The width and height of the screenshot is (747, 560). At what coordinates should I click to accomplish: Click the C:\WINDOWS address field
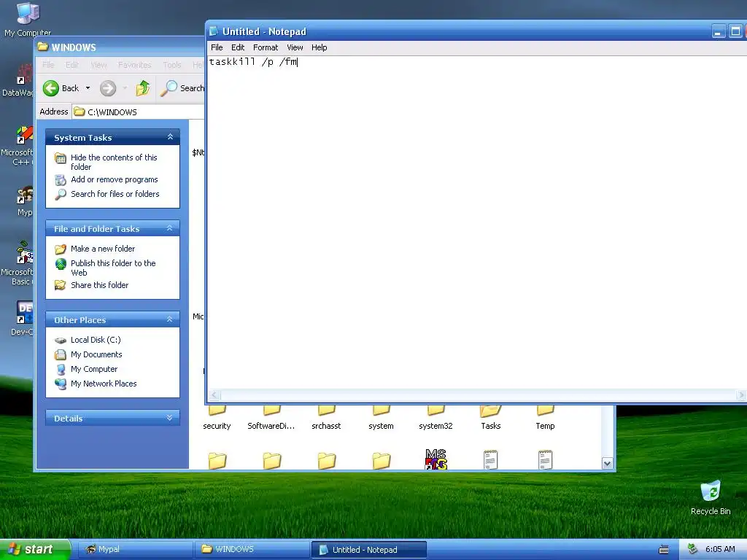(138, 112)
